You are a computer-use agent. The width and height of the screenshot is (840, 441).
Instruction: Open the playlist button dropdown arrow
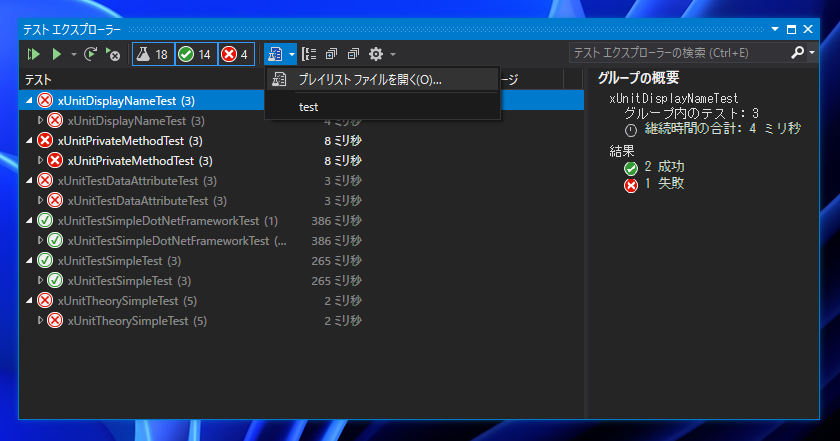[x=291, y=54]
